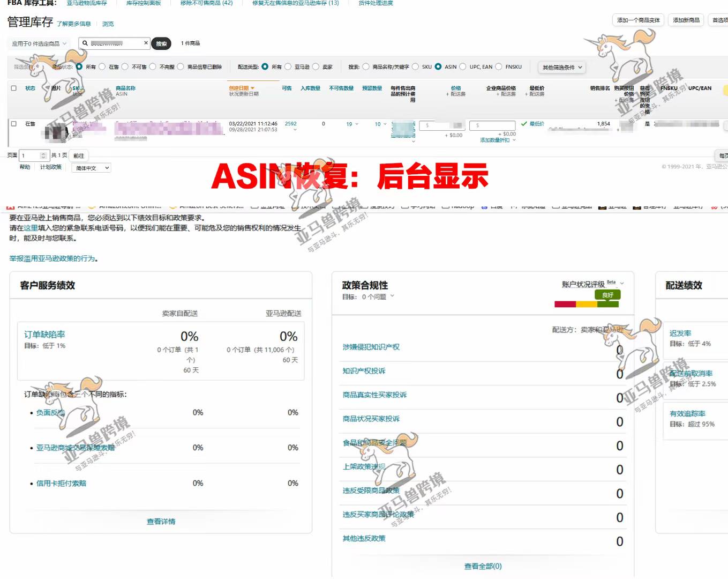Open 订单缺陷率 metric link

click(x=44, y=335)
